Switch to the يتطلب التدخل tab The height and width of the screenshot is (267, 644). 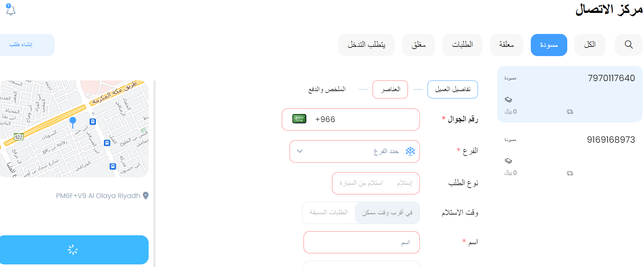pyautogui.click(x=366, y=45)
